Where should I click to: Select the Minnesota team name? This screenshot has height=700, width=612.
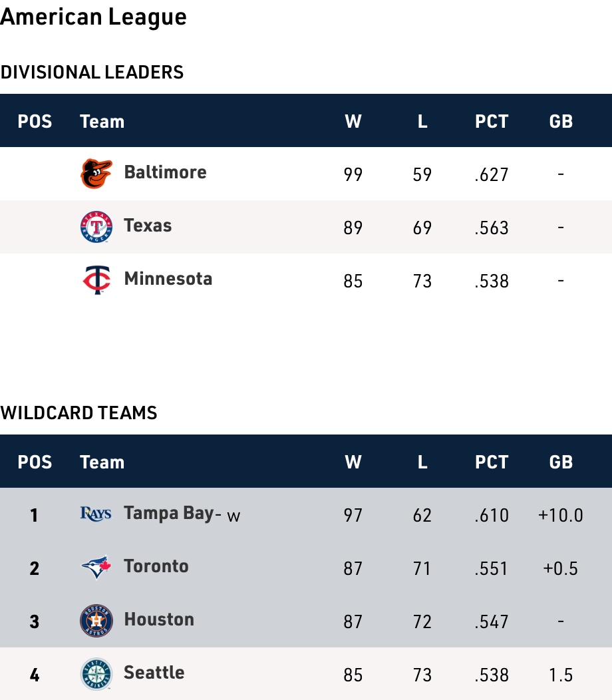click(x=168, y=279)
